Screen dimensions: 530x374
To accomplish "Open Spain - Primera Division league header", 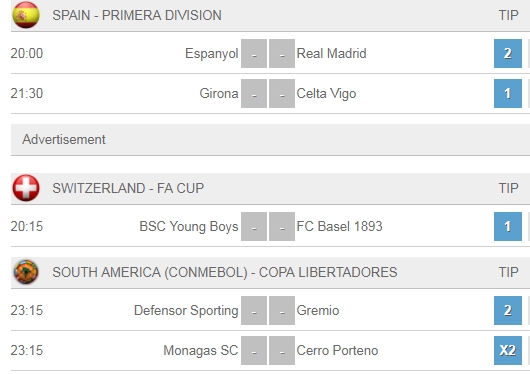I will point(137,15).
